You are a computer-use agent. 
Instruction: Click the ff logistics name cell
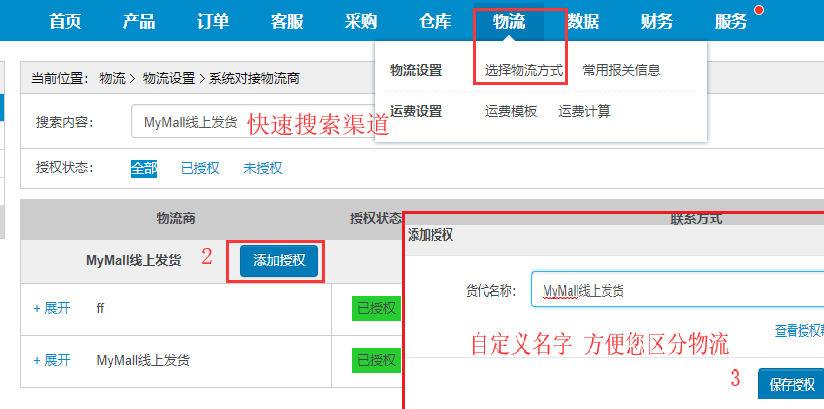[x=100, y=309]
